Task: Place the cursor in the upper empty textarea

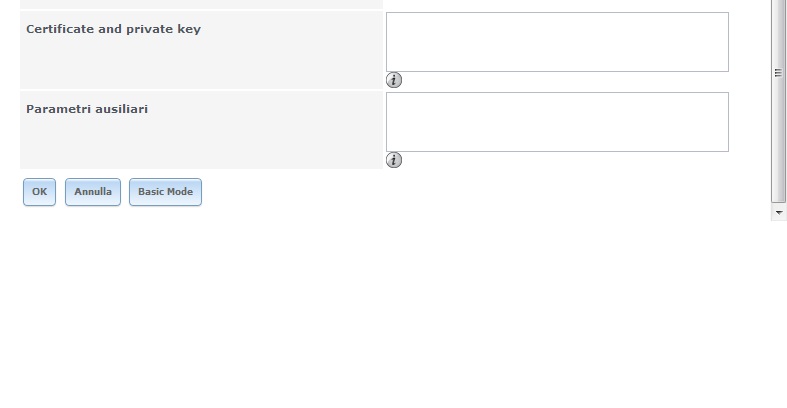Action: (x=557, y=42)
